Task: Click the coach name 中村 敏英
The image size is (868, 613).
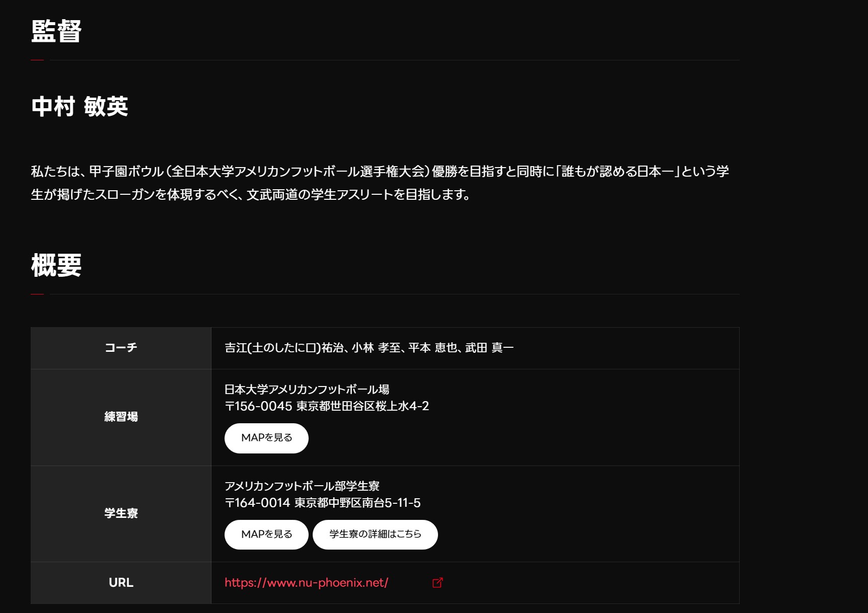Action: point(80,107)
